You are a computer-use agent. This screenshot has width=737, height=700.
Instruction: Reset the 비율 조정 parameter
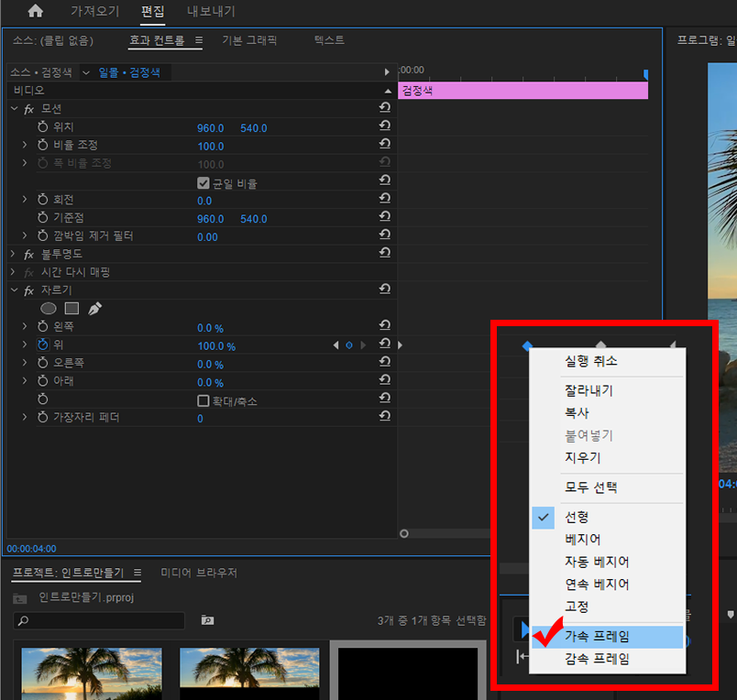385,145
